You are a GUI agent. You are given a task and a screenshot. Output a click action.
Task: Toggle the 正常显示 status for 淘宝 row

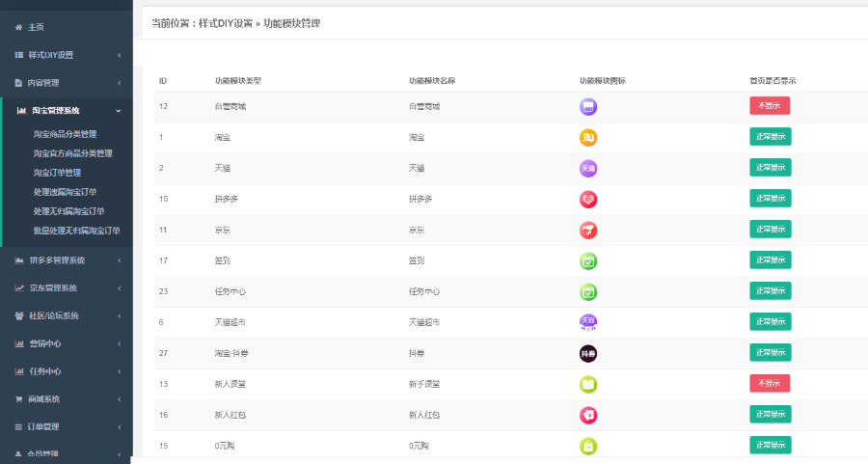click(770, 137)
